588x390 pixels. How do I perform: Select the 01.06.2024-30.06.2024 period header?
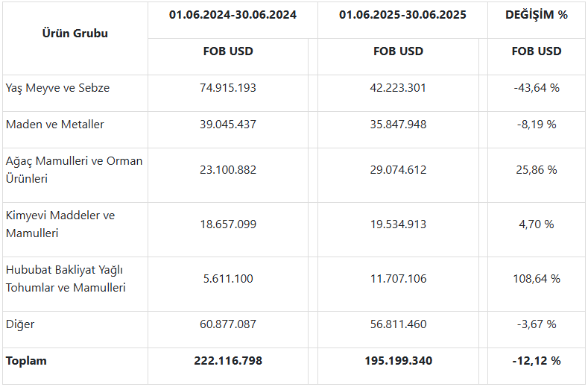click(x=233, y=15)
